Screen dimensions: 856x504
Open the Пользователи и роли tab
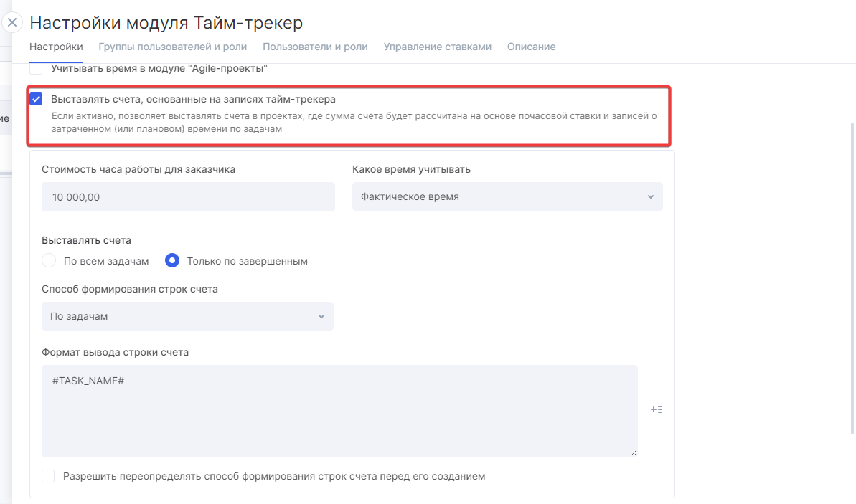(315, 47)
